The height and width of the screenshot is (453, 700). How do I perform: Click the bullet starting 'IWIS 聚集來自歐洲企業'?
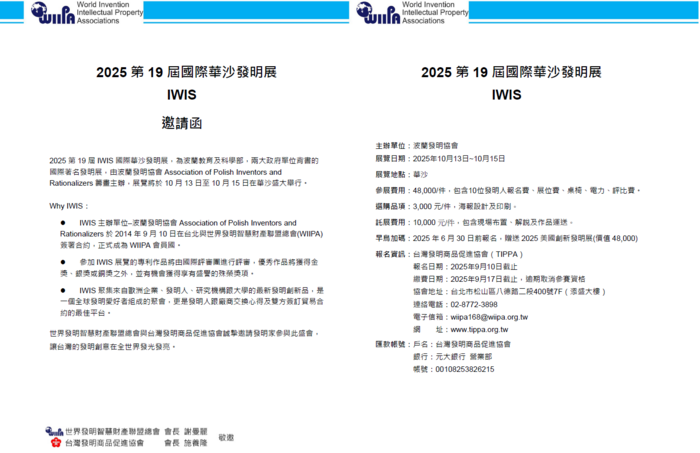[192, 302]
